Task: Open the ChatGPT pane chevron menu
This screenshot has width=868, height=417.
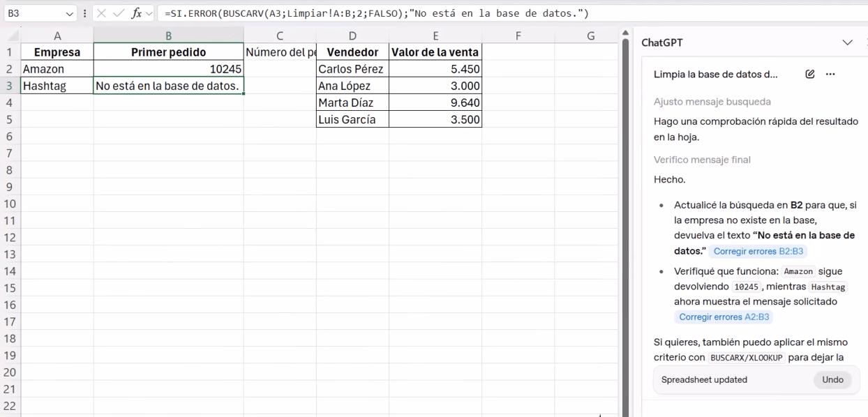Action: [x=848, y=43]
